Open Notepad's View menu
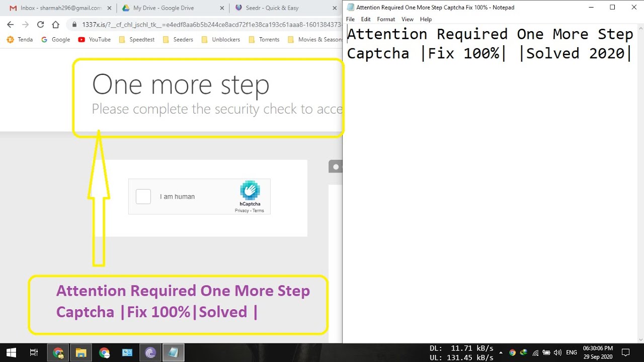The image size is (644, 362). (x=408, y=19)
